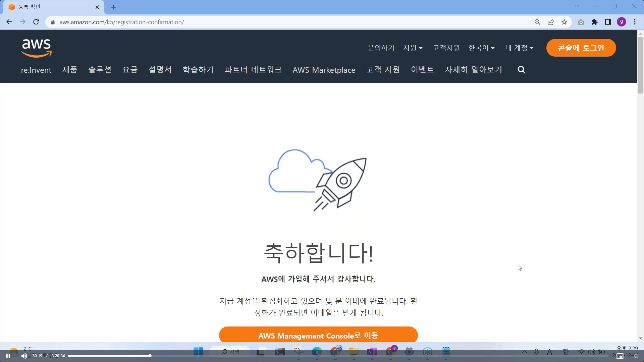Expand the 내 계정 menu
Viewport: 644px width, 362px height.
(x=519, y=48)
